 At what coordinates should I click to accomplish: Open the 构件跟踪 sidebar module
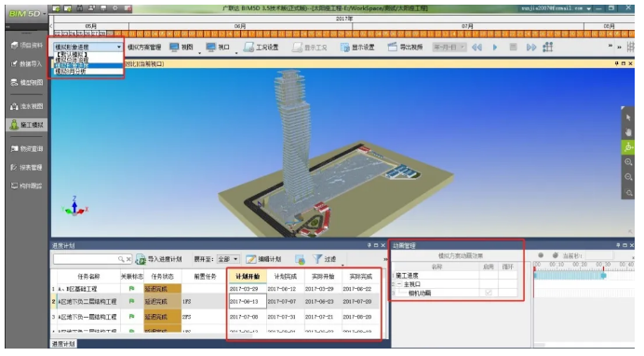(27, 185)
